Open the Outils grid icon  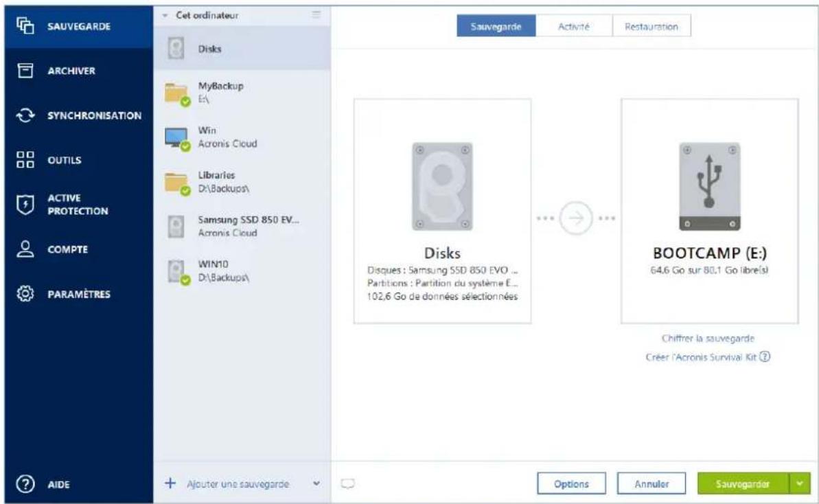click(x=25, y=160)
